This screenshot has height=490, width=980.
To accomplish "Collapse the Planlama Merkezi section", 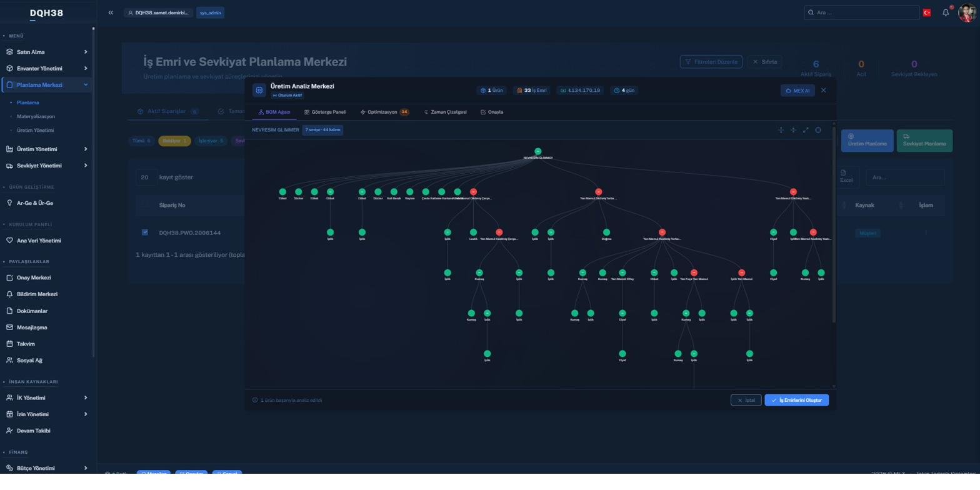I will click(x=47, y=85).
